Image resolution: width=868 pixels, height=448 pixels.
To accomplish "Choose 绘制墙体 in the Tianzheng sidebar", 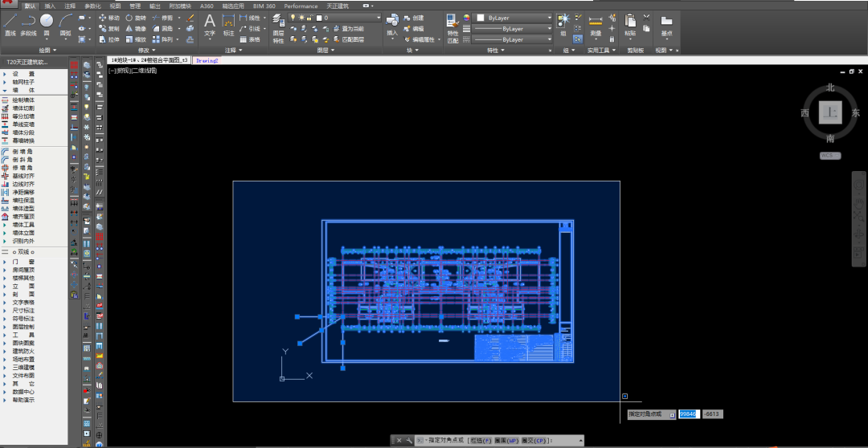I will (24, 100).
